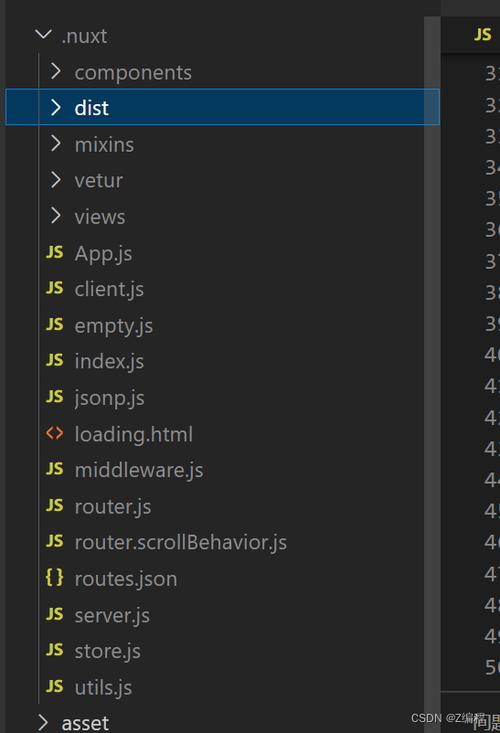The image size is (500, 733).
Task: Click the JS icon beside App.js
Action: coord(55,252)
